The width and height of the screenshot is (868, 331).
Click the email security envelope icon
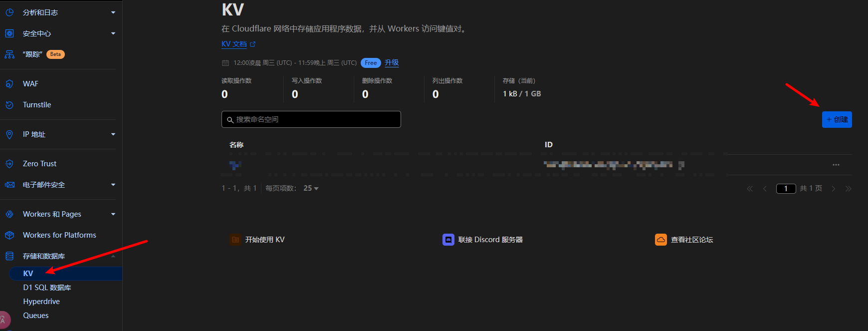click(x=9, y=185)
